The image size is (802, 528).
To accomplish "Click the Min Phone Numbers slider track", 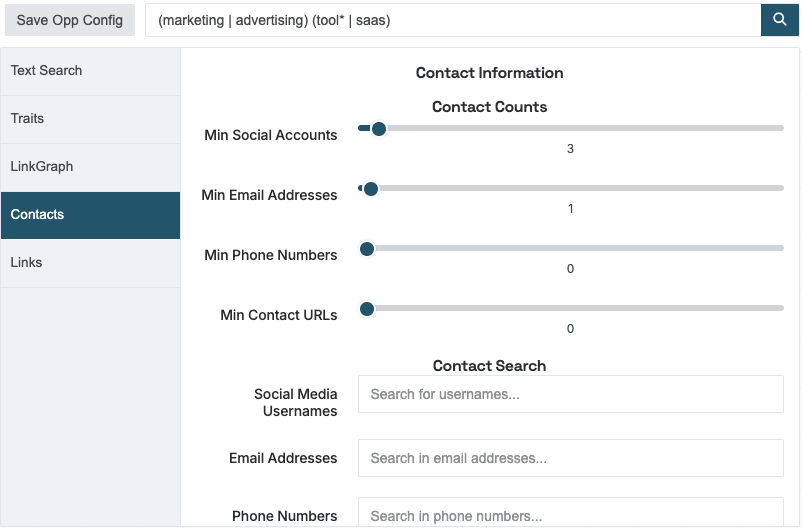I will point(571,248).
